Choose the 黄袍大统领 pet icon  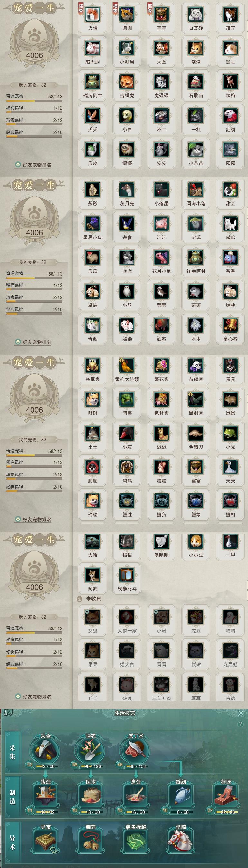[127, 366]
